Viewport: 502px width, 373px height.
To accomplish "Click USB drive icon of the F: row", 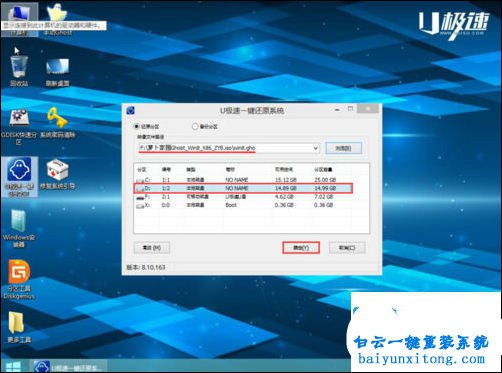I will (140, 197).
